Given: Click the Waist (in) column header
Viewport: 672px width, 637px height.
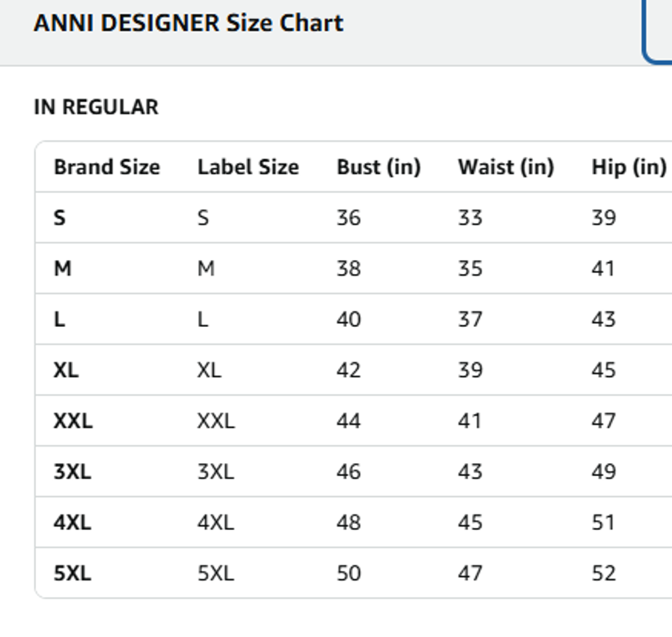Looking at the screenshot, I should tap(505, 167).
